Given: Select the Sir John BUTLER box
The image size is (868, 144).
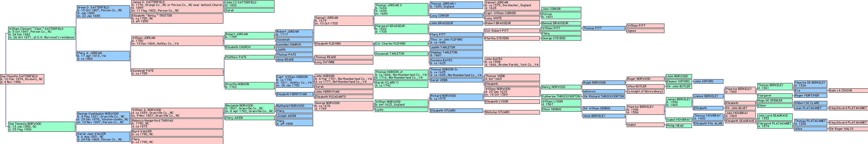Looking at the screenshot, I should 679,86.
